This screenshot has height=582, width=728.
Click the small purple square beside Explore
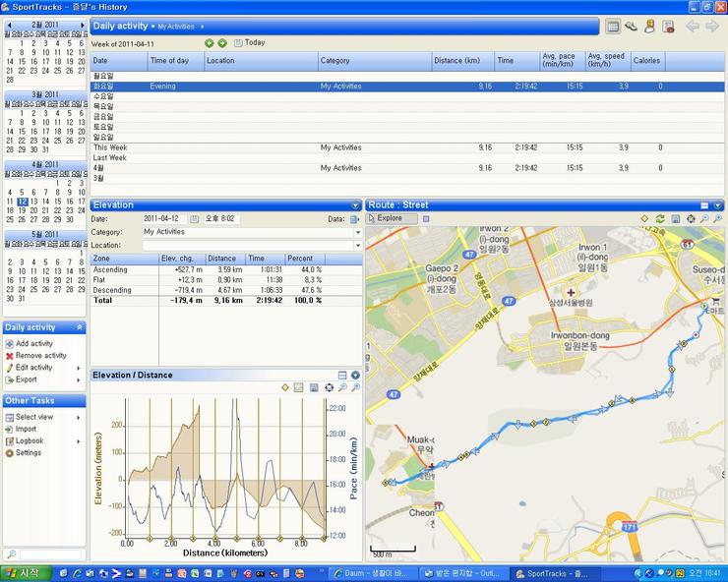point(426,218)
